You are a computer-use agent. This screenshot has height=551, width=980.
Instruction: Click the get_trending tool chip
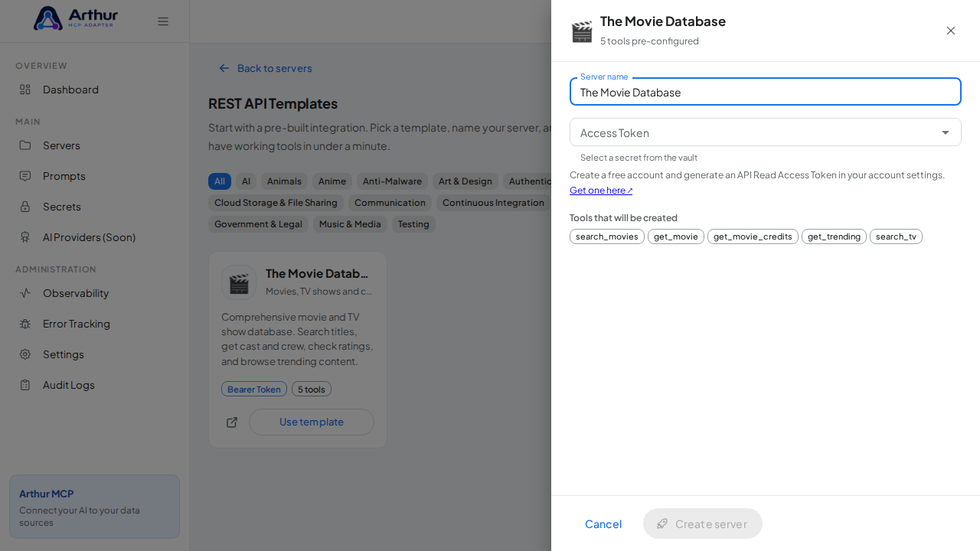click(834, 236)
